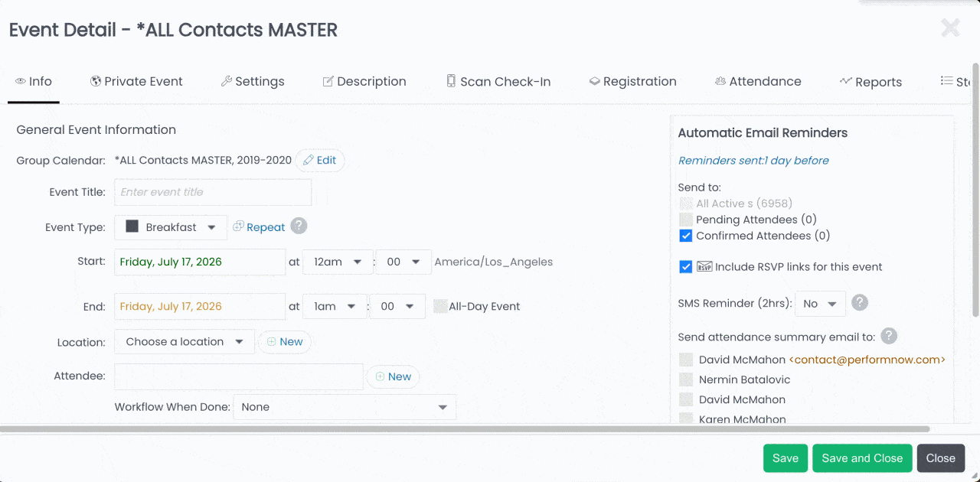Viewport: 980px width, 482px height.
Task: Click the Repeat link
Action: click(x=259, y=227)
